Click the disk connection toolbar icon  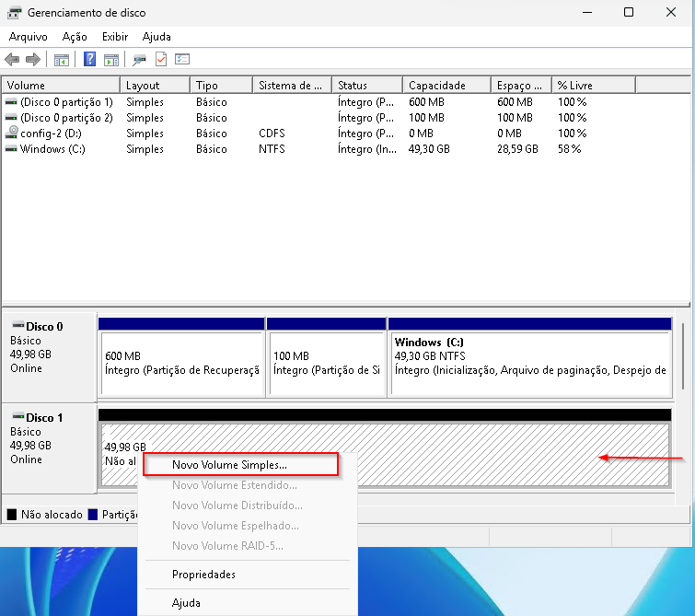pyautogui.click(x=140, y=60)
